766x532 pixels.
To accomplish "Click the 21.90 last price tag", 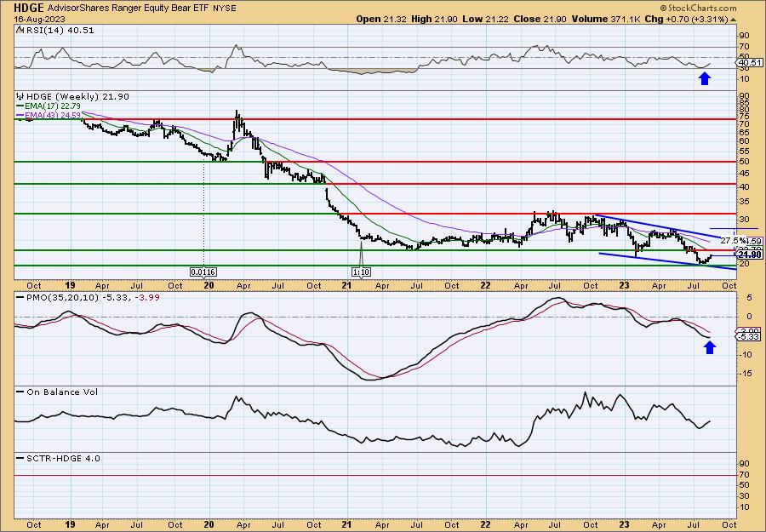I will coord(750,255).
